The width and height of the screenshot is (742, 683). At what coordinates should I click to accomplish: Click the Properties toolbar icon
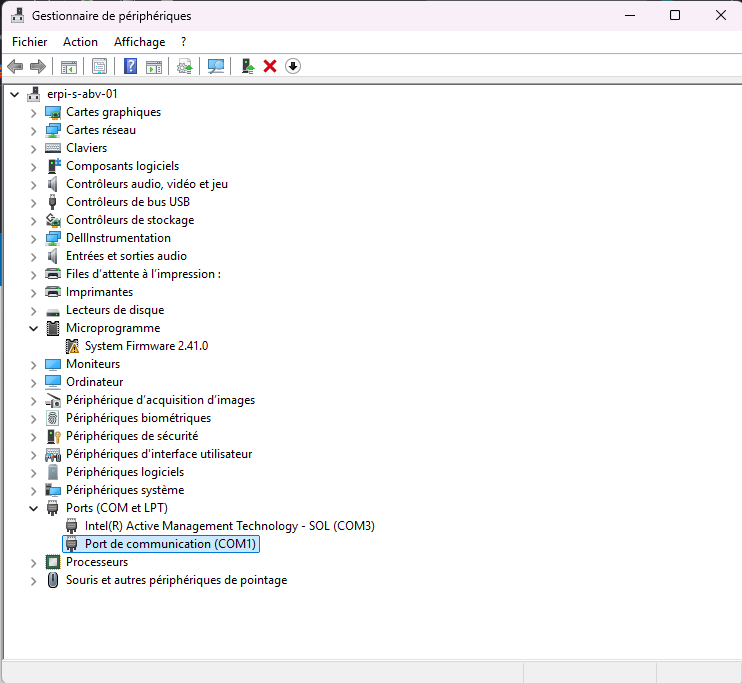pyautogui.click(x=99, y=66)
